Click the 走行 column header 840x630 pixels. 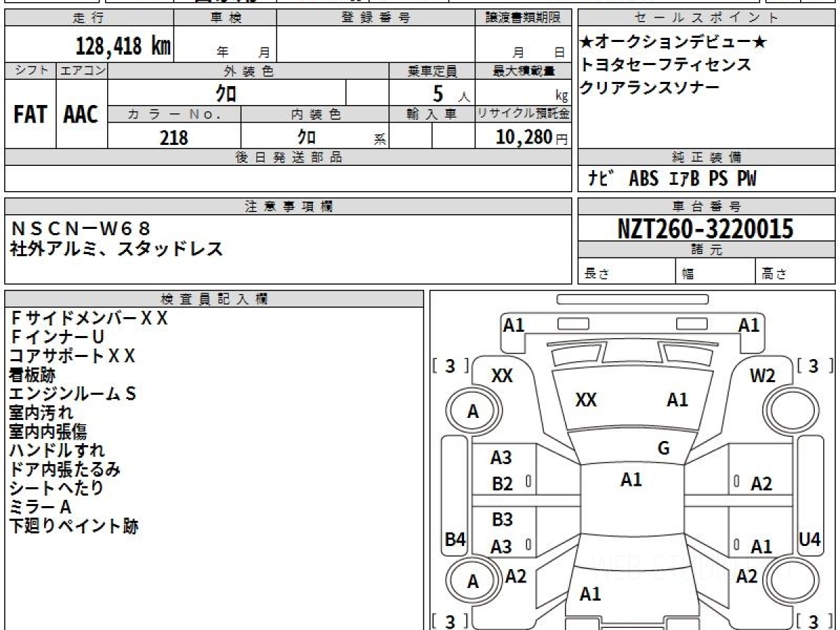[x=89, y=18]
